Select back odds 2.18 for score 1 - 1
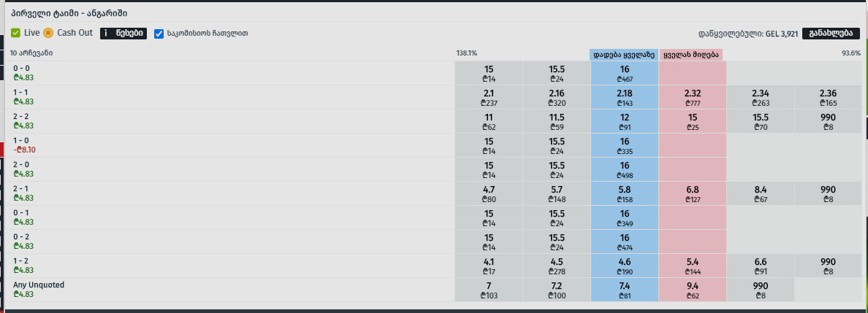Image resolution: width=868 pixels, height=313 pixels. pyautogui.click(x=624, y=97)
